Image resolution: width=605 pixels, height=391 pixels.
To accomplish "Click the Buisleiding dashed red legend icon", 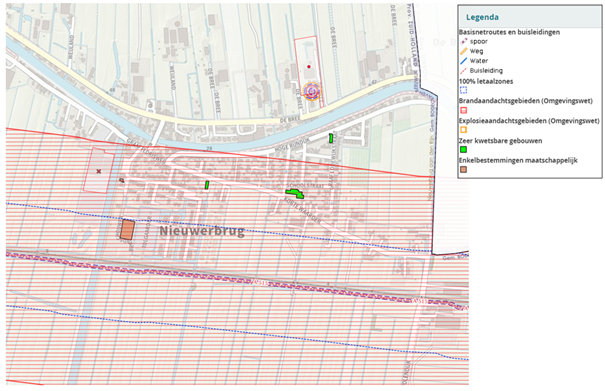I will pyautogui.click(x=463, y=71).
